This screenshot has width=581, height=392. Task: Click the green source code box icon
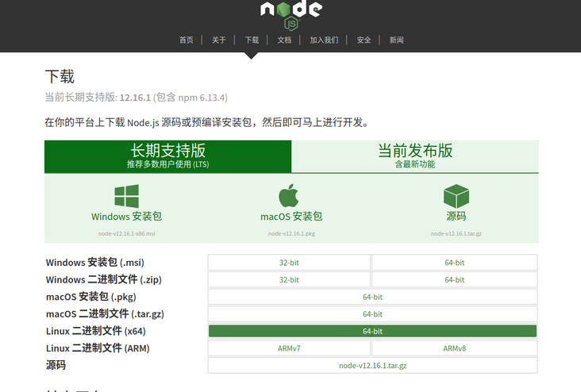pos(456,196)
